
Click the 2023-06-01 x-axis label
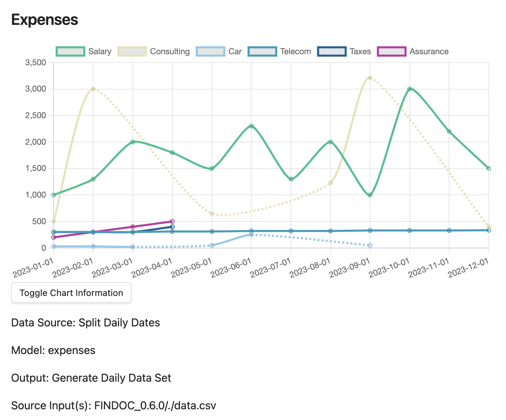click(x=232, y=268)
